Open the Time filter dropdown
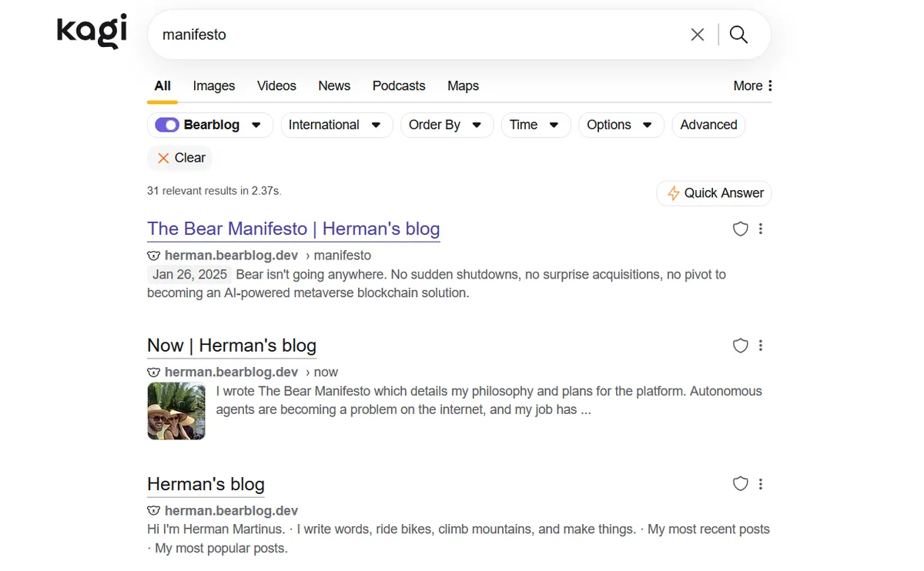Viewport: 924px width, 571px height. [x=536, y=125]
